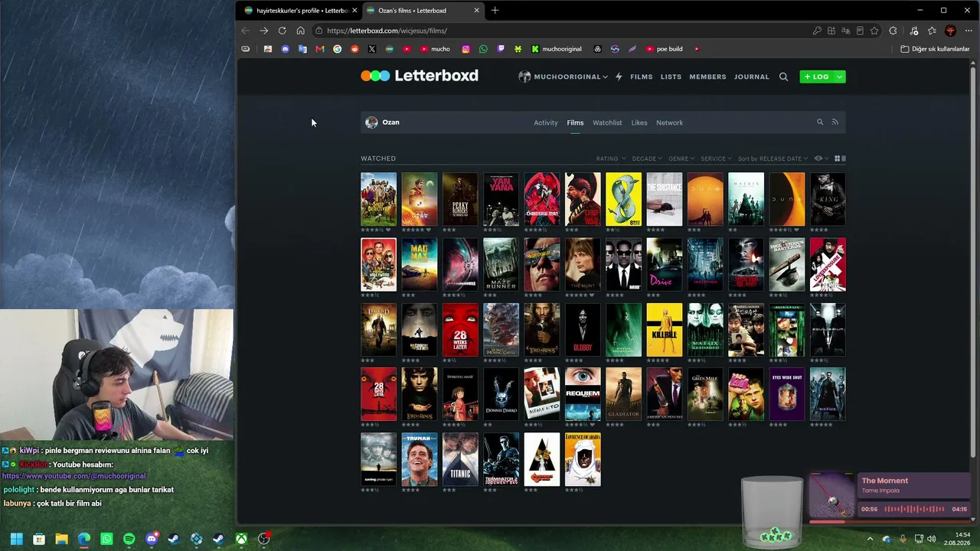
Task: Click 'The Moment' song title
Action: point(885,481)
